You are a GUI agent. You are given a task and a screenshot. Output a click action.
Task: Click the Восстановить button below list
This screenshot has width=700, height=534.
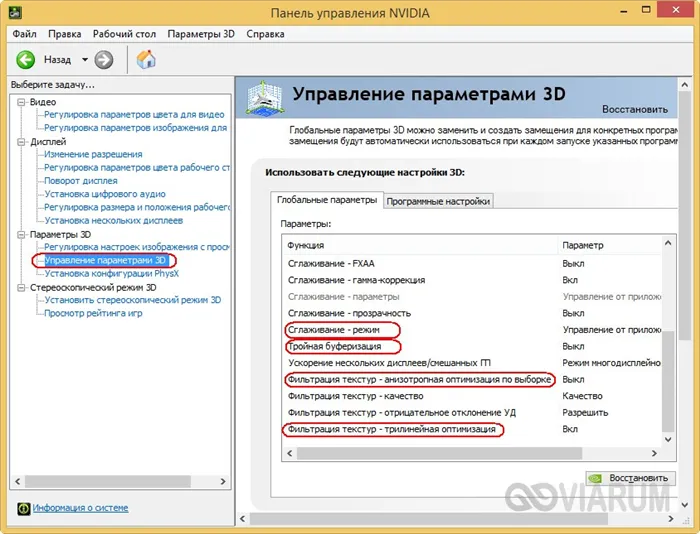(x=631, y=478)
